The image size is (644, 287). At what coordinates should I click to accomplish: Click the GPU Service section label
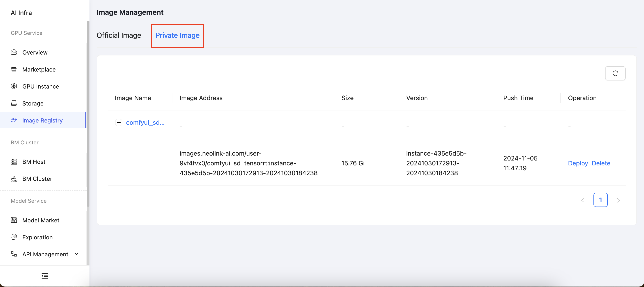27,33
